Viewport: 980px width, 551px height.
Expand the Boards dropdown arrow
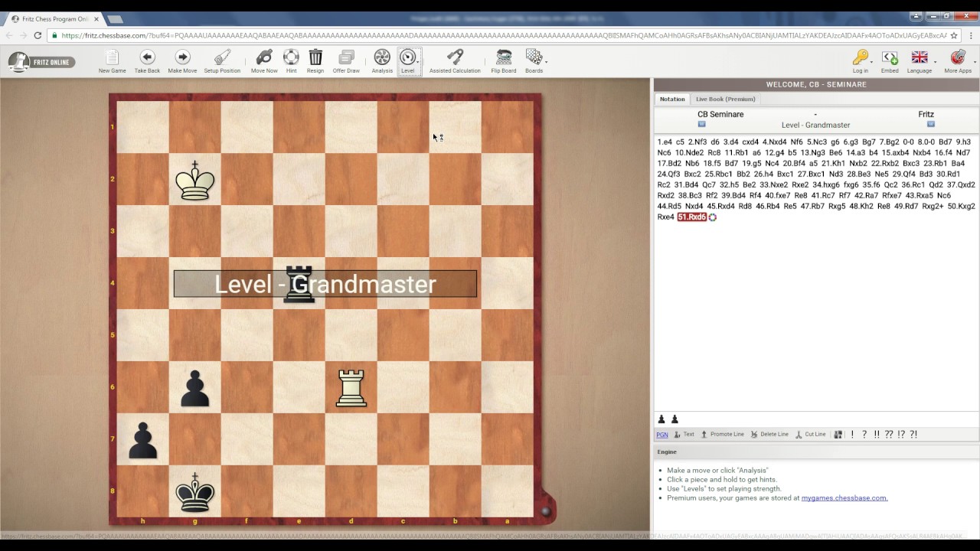546,61
